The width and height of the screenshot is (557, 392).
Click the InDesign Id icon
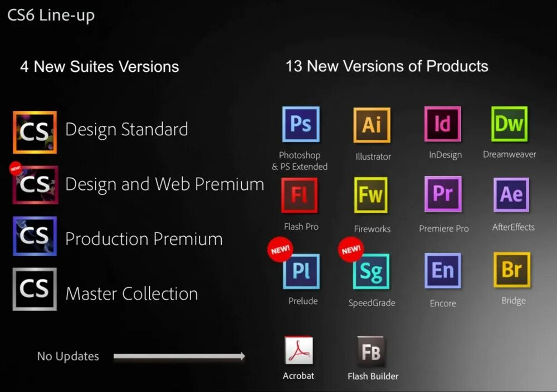[443, 124]
